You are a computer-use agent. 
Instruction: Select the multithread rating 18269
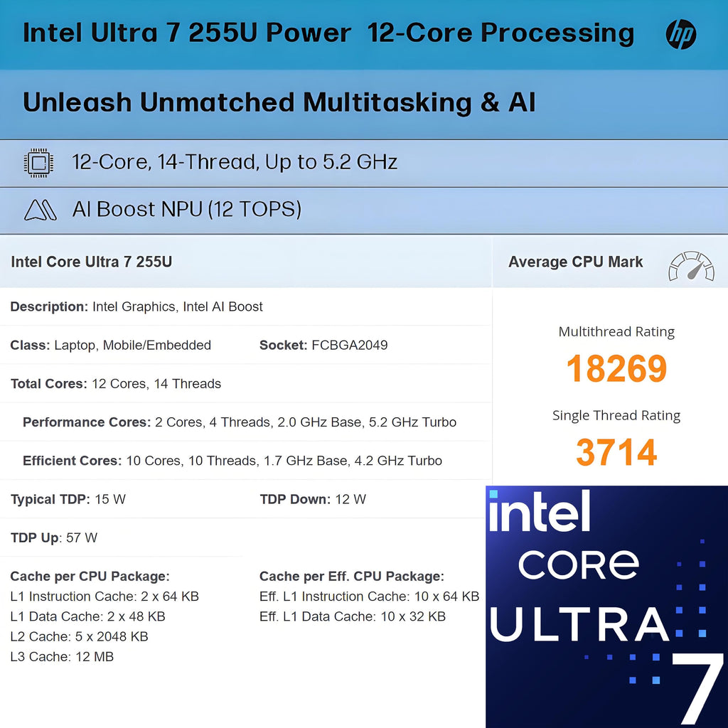point(616,369)
